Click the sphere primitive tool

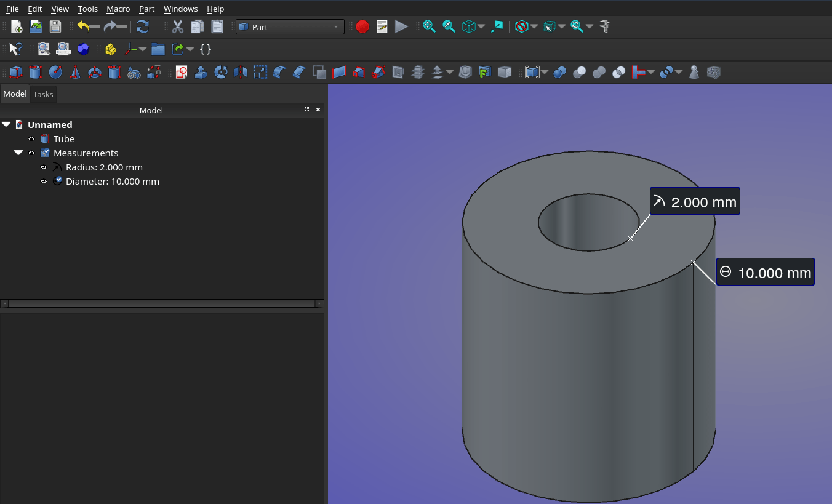pos(55,73)
